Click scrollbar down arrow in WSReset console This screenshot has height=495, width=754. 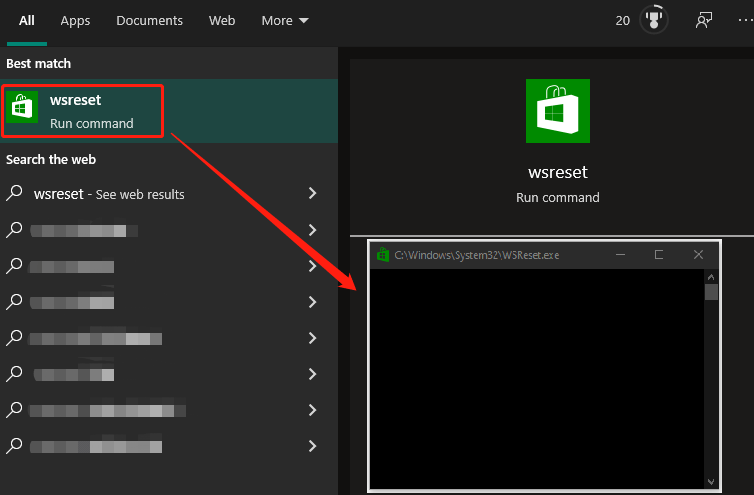pos(711,482)
